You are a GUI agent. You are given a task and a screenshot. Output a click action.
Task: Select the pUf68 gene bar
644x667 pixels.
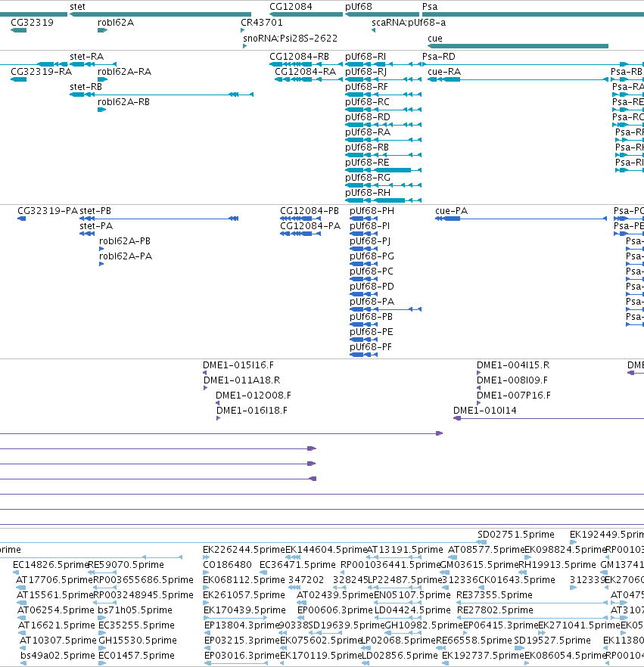coord(382,14)
